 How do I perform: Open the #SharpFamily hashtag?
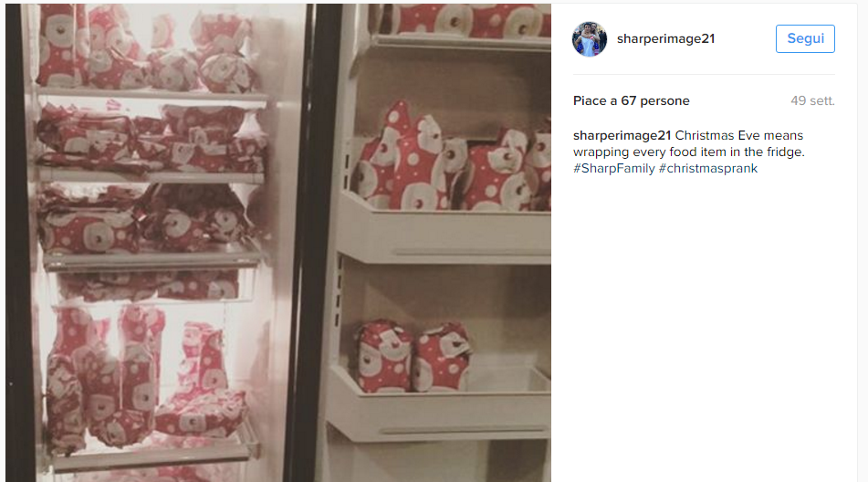pos(614,168)
